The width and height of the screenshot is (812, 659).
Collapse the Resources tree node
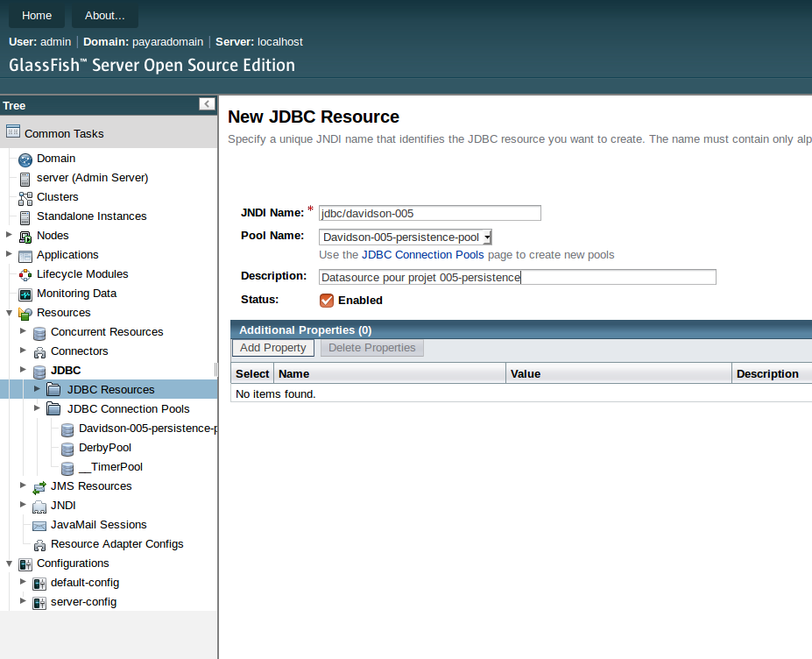tap(9, 312)
